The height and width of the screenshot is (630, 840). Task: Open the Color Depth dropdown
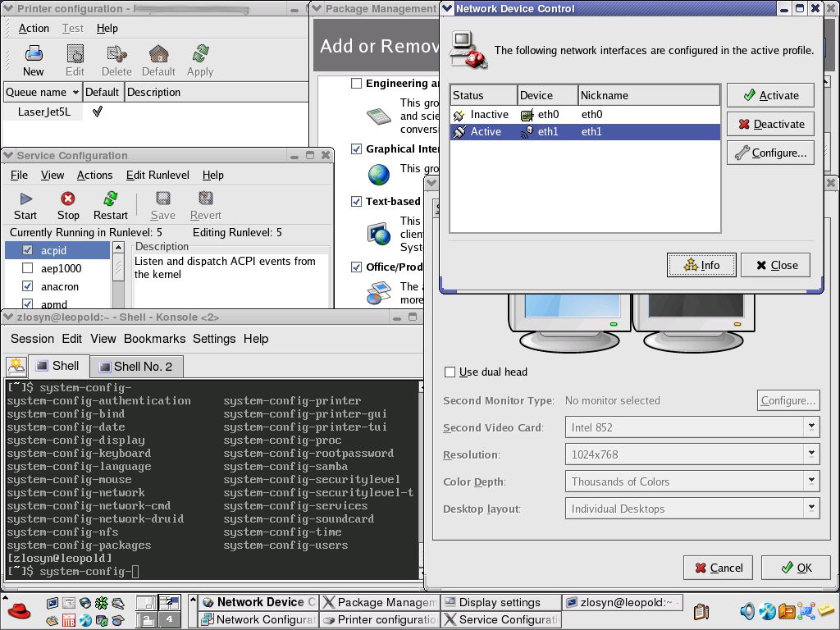click(692, 481)
